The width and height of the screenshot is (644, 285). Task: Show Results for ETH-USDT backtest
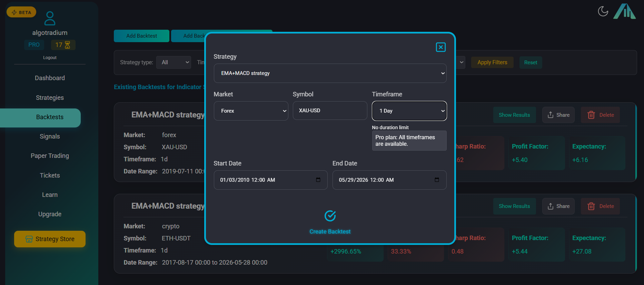click(514, 206)
